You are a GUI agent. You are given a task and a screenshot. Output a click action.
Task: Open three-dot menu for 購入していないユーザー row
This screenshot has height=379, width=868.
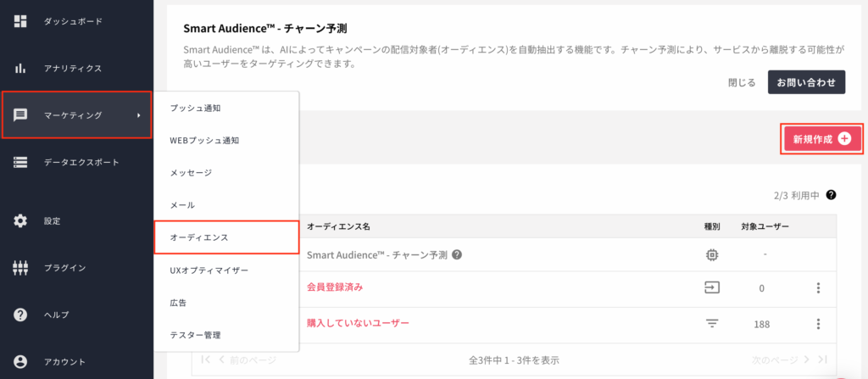coord(818,324)
